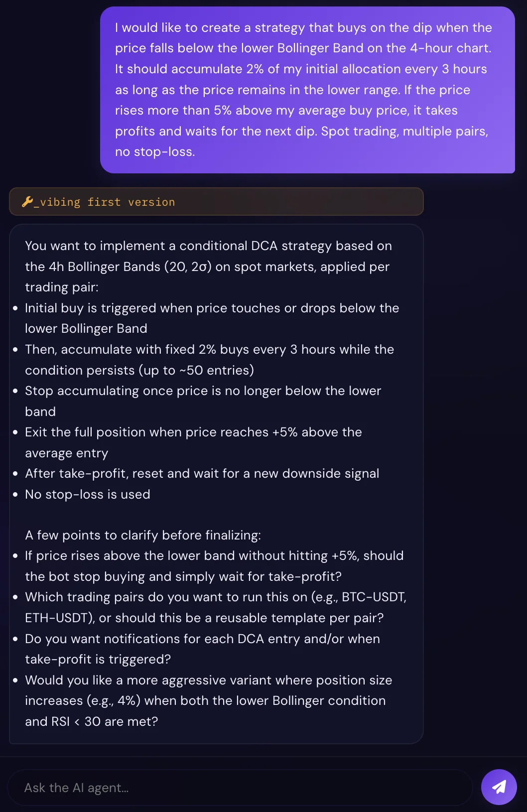This screenshot has width=527, height=812.
Task: Click the orange tool icon before version label
Action: pyautogui.click(x=28, y=201)
